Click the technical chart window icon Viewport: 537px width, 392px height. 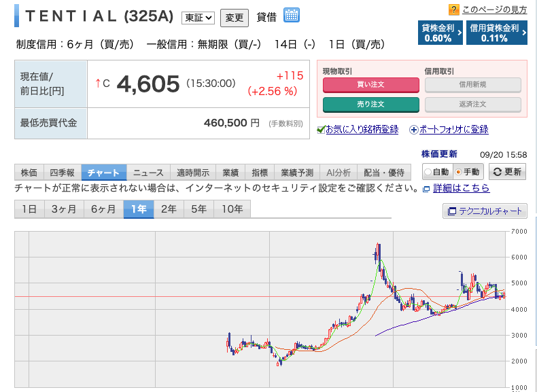coord(451,211)
